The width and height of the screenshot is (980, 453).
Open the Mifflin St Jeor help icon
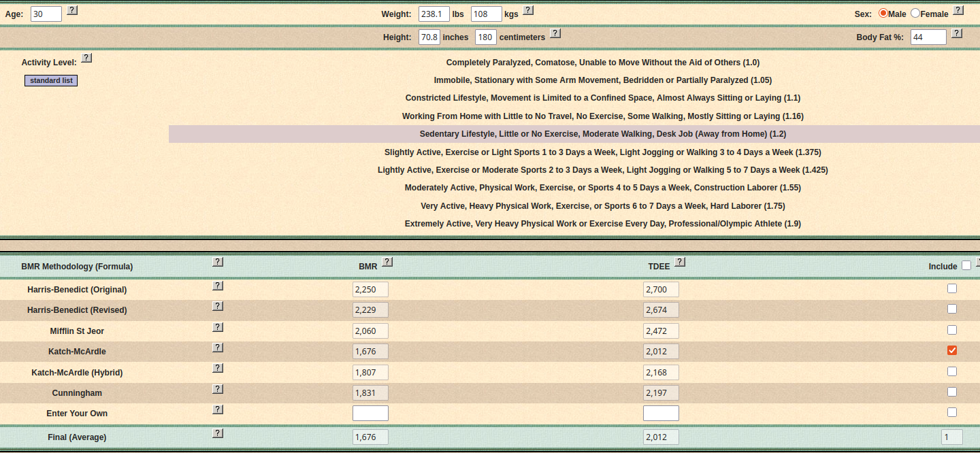[x=218, y=327]
